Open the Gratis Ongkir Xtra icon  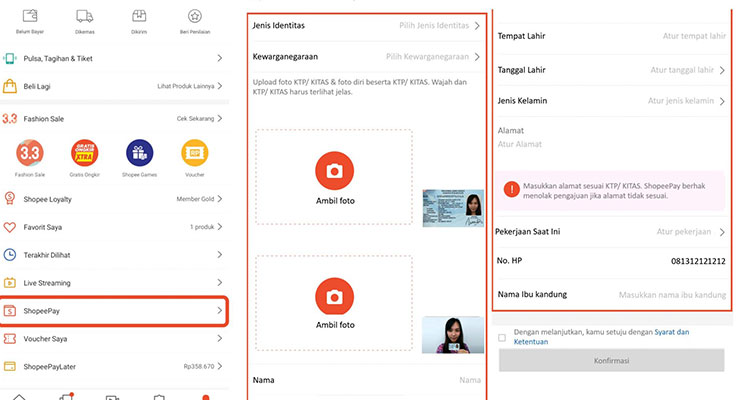coord(85,153)
